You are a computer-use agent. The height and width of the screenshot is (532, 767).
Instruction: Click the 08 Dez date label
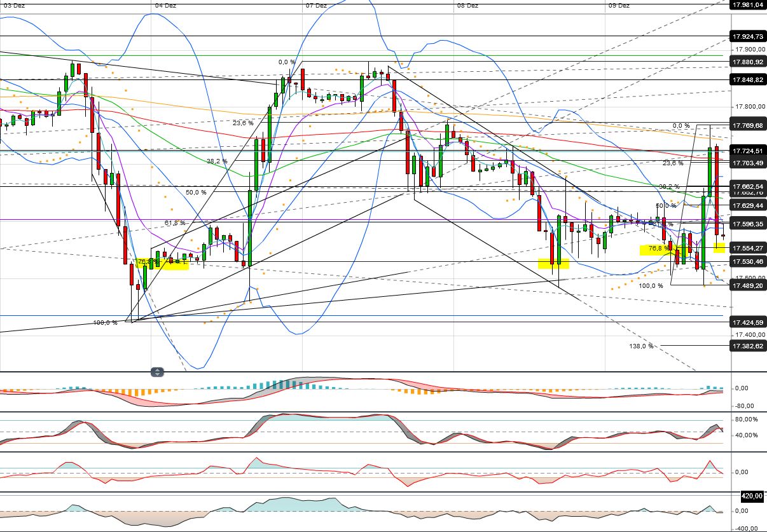click(467, 5)
